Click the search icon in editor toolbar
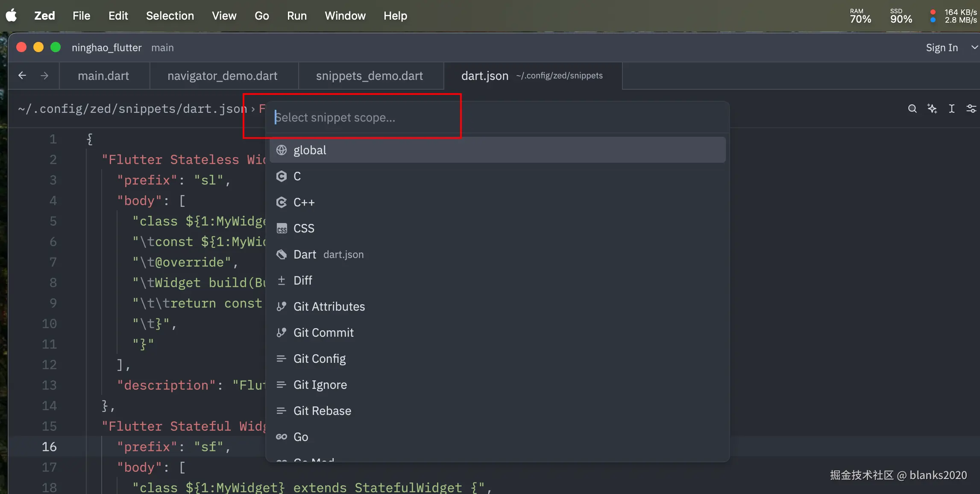Viewport: 980px width, 494px height. [x=912, y=109]
